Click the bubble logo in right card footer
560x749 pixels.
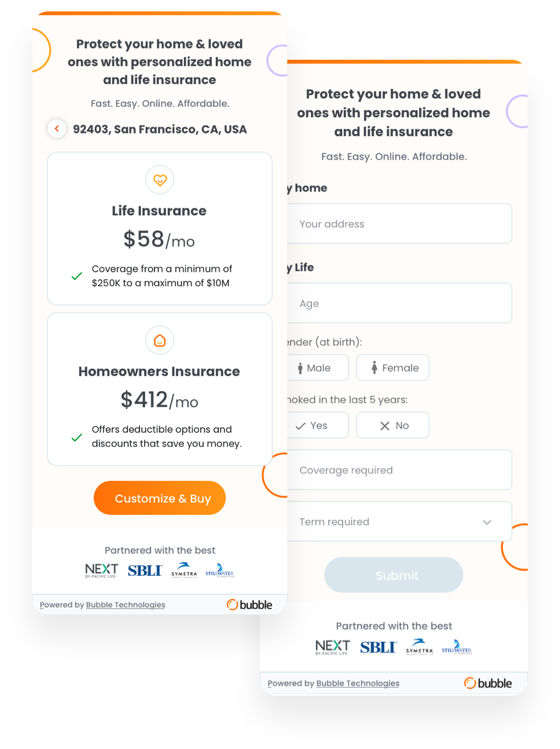pos(488,683)
